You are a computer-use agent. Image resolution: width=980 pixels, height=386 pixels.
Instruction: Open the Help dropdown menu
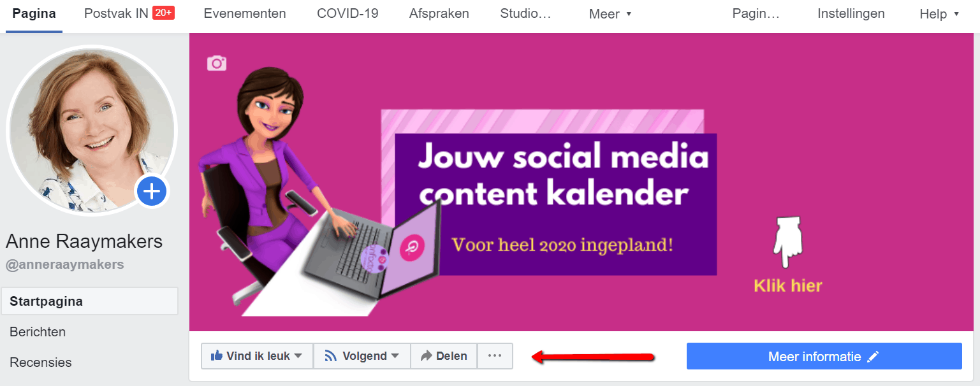939,14
